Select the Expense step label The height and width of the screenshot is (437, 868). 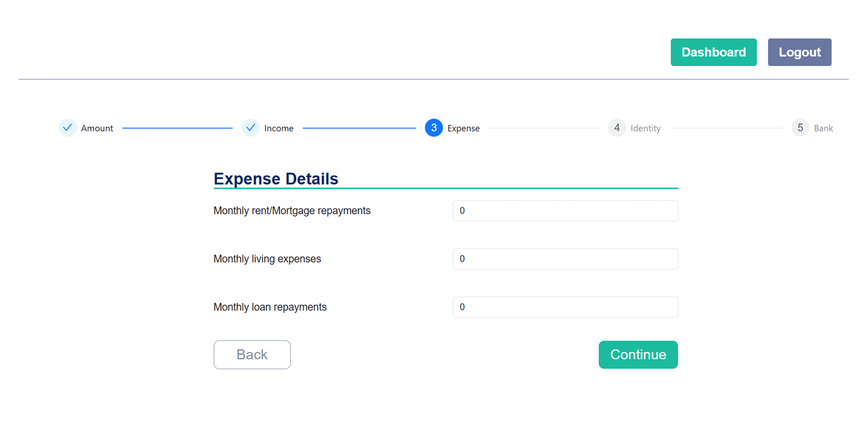coord(463,129)
